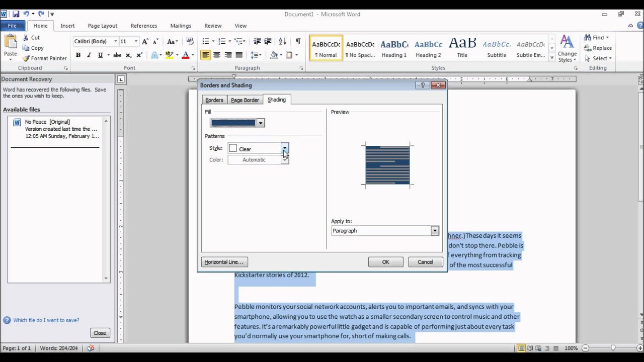The width and height of the screenshot is (644, 362).
Task: Click the Shrink Font icon
Action: [155, 41]
